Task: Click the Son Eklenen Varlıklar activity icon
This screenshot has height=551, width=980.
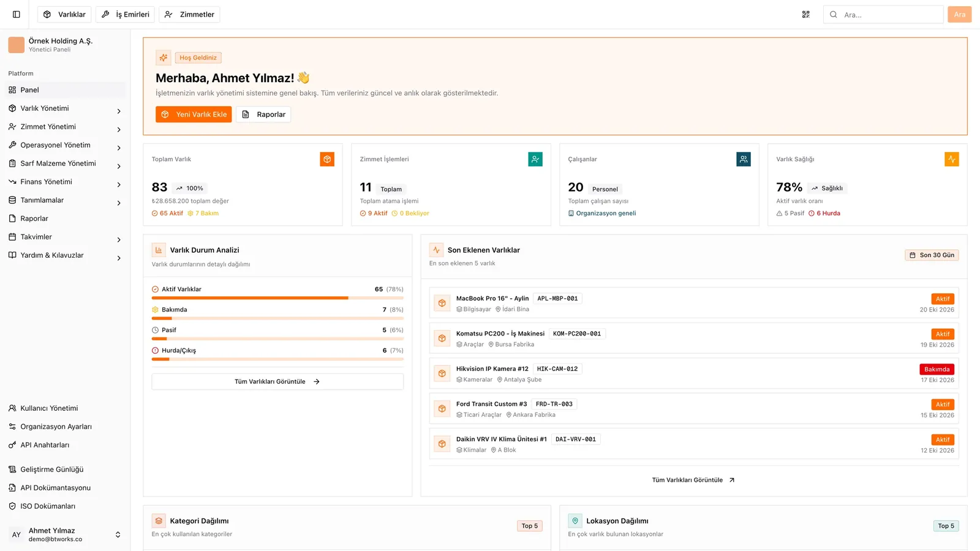Action: pyautogui.click(x=436, y=250)
